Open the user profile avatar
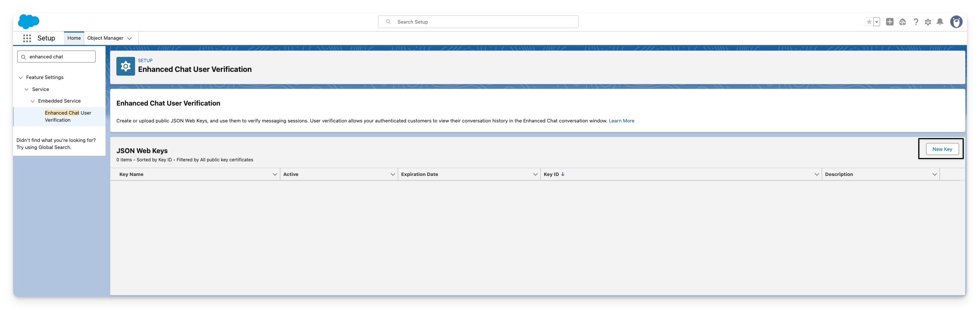 [956, 22]
